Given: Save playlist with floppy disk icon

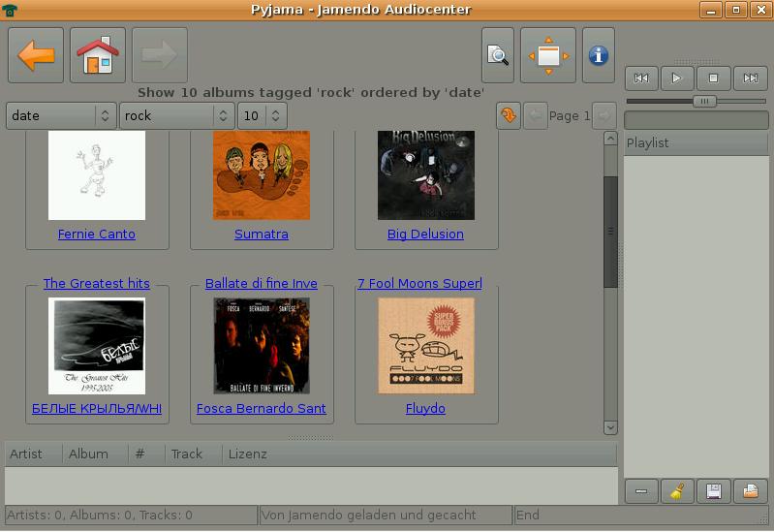Looking at the screenshot, I should [713, 491].
